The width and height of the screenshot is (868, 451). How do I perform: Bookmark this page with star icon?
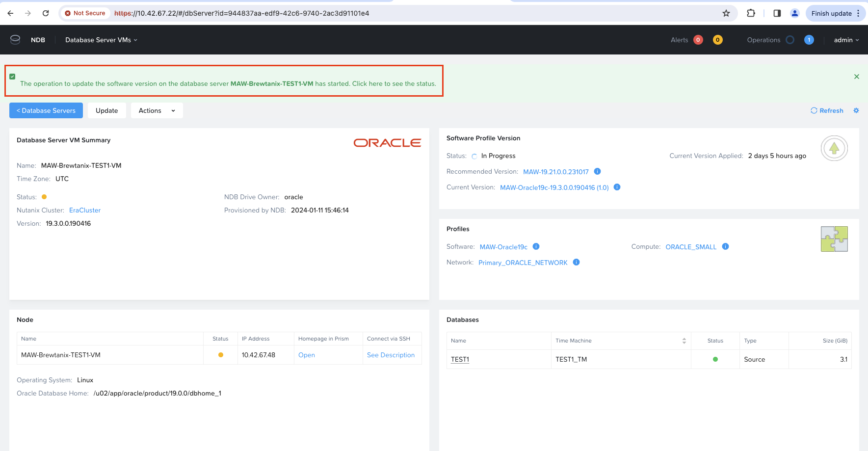coord(726,13)
